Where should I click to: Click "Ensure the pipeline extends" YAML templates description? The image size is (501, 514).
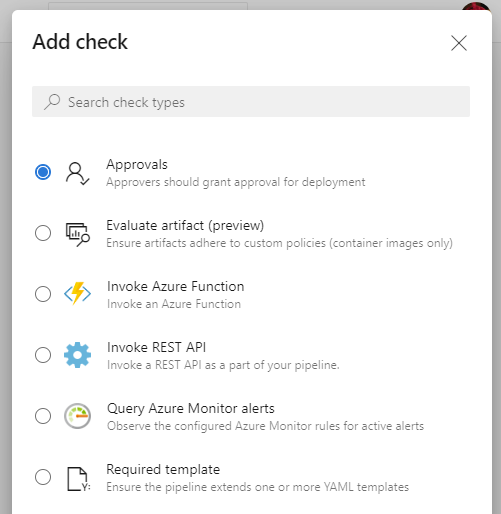click(x=257, y=487)
